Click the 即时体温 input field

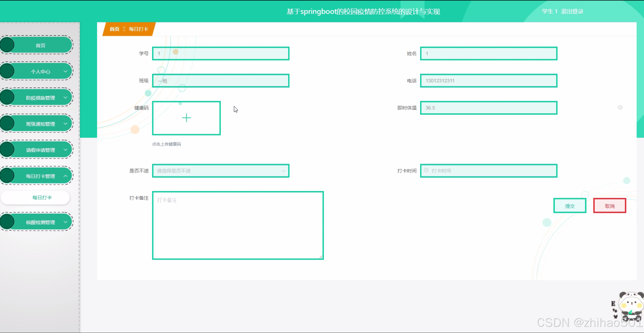[488, 108]
